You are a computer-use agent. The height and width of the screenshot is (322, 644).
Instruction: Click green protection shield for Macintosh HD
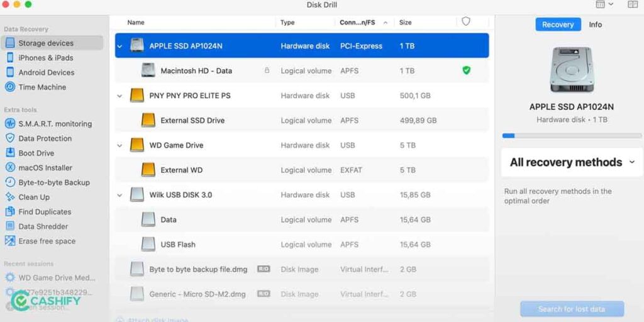coord(466,70)
